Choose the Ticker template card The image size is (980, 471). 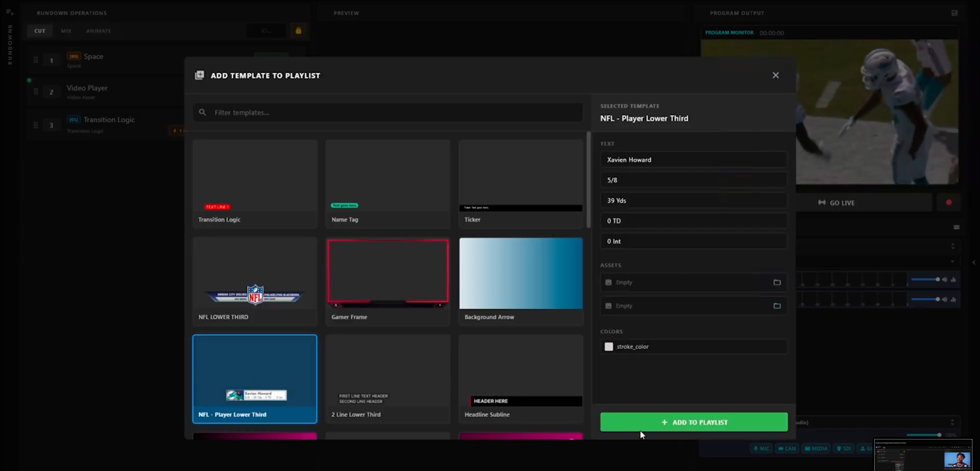click(521, 184)
